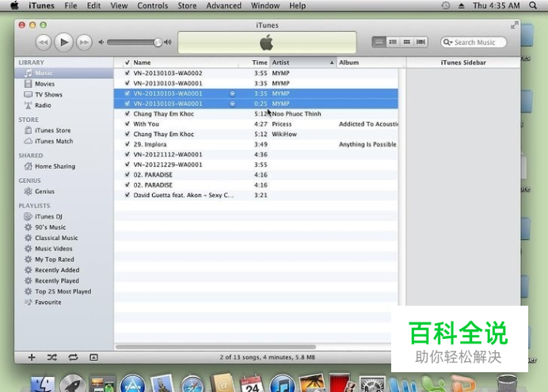Image resolution: width=548 pixels, height=392 pixels.
Task: Switch to Cover Flow view
Action: 421,42
